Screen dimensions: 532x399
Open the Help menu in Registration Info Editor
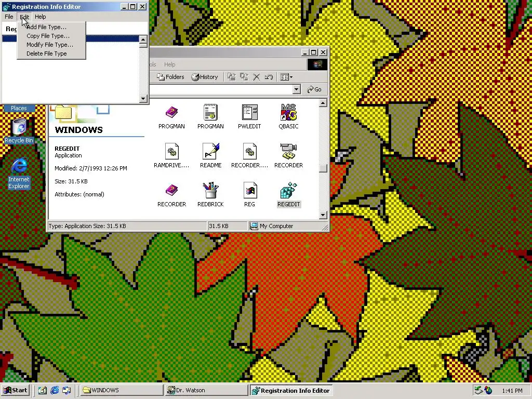(x=41, y=17)
